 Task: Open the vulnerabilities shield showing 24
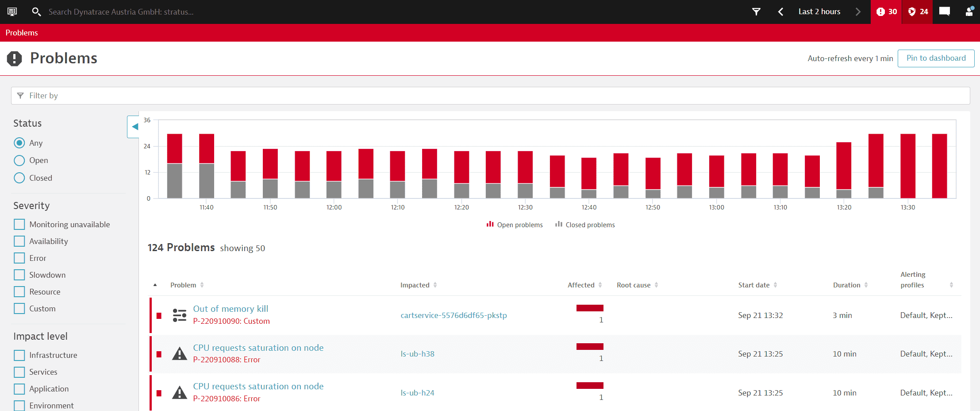[917, 12]
